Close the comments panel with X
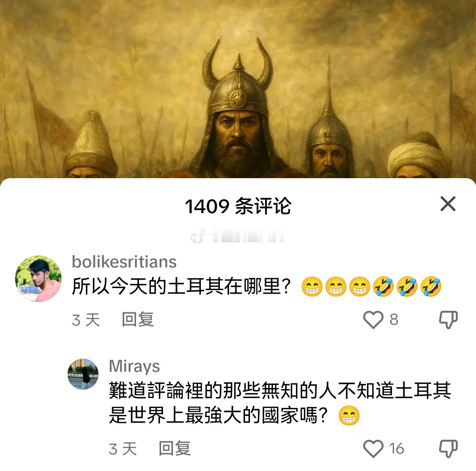 click(448, 204)
